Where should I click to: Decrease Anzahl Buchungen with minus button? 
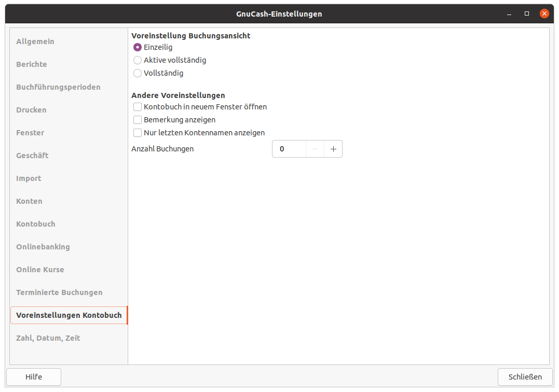315,149
